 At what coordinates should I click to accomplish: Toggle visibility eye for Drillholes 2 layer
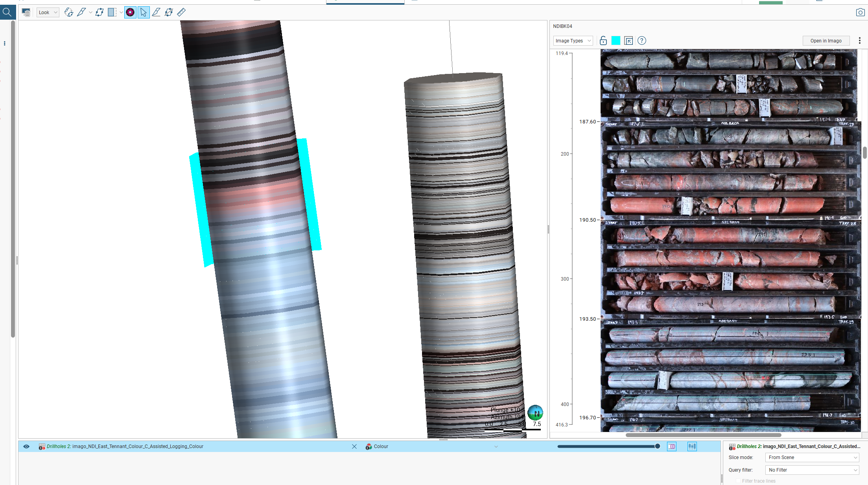point(26,446)
